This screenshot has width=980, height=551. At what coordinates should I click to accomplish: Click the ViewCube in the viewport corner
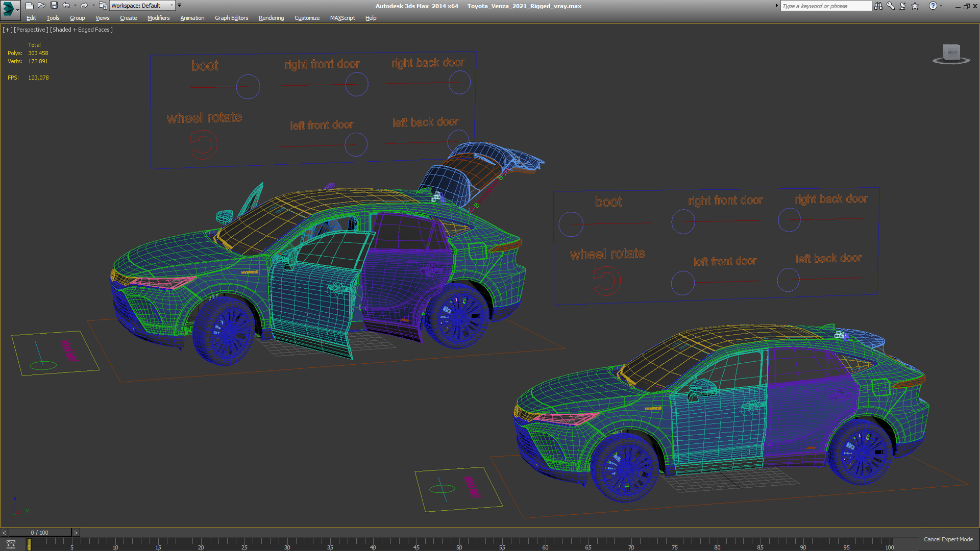tap(951, 54)
